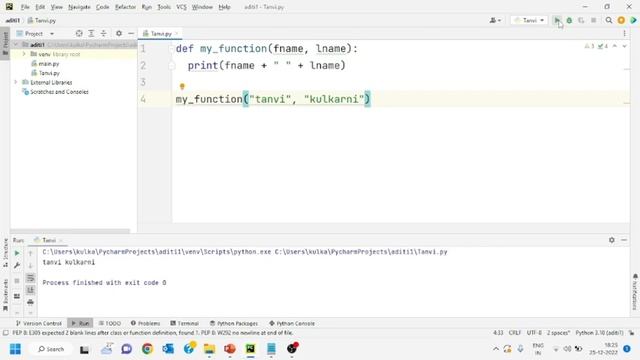
Task: Run with coverage from the top toolbar
Action: click(x=581, y=20)
